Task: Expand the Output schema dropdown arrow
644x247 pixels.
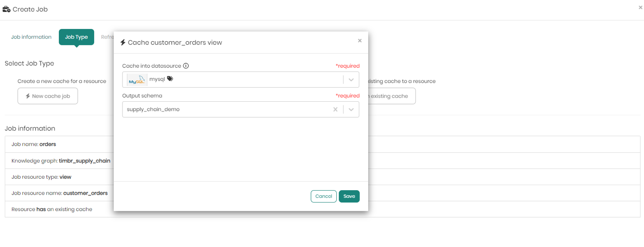Action: (x=351, y=110)
